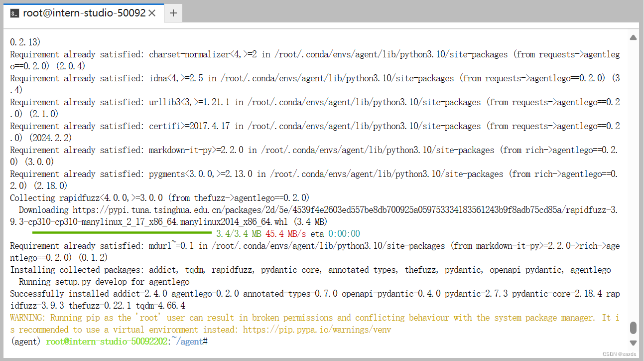Click the (agent) conda environment prefix
Image resolution: width=644 pixels, height=361 pixels.
coord(25,342)
